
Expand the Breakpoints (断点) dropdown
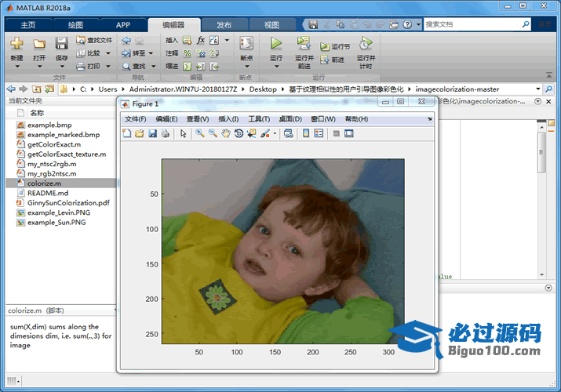[x=246, y=66]
